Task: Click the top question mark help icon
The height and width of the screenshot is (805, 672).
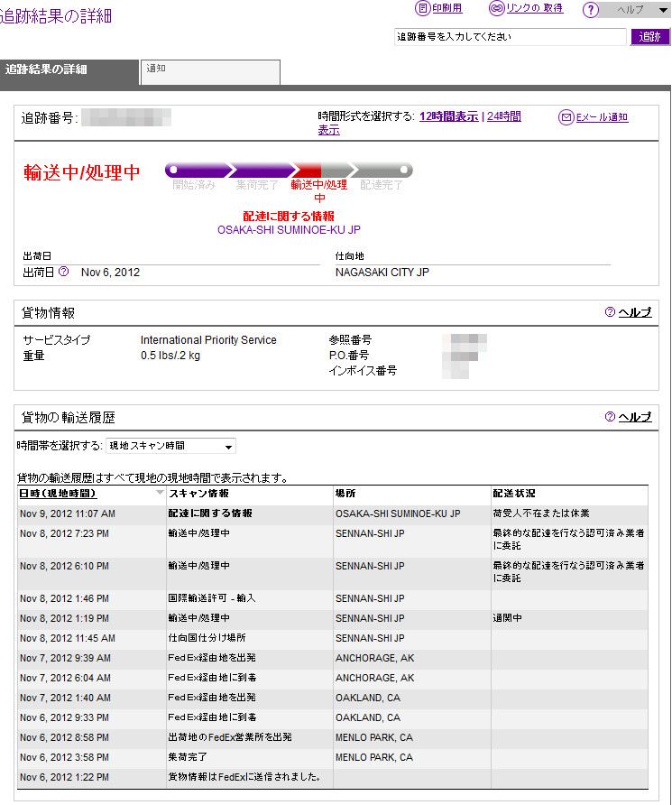Action: click(x=591, y=10)
